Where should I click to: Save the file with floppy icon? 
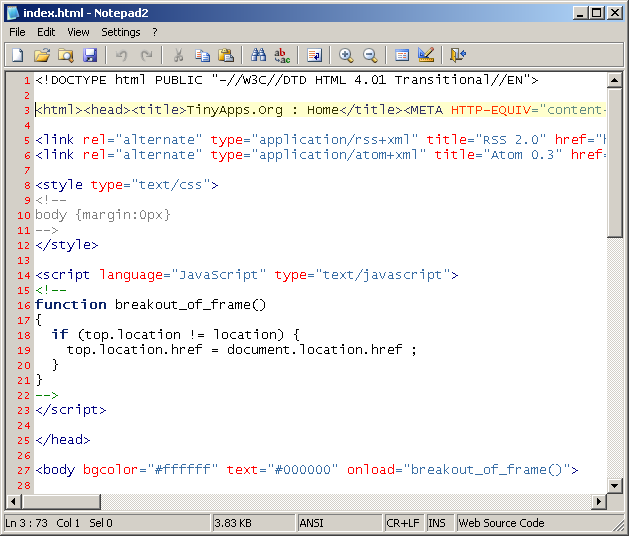pos(90,55)
